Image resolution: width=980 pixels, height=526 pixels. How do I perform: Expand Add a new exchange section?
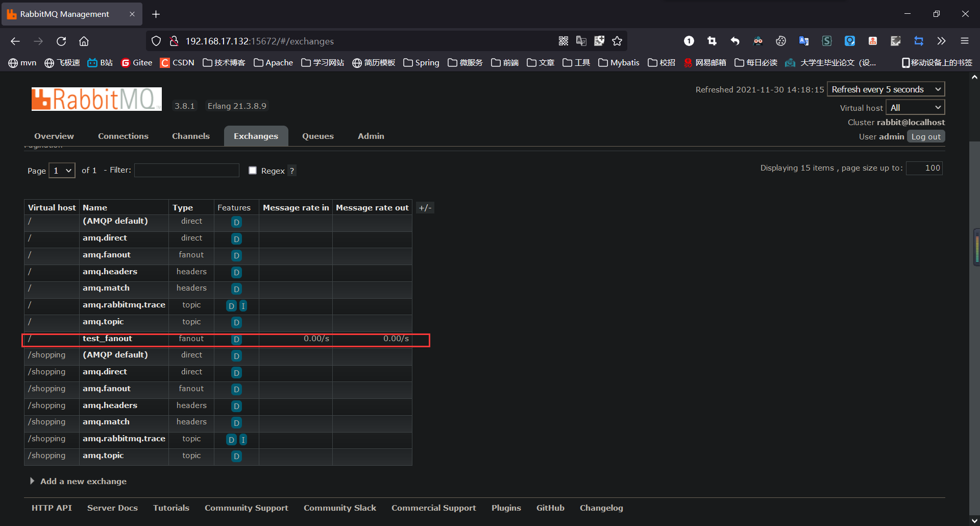[x=78, y=481]
